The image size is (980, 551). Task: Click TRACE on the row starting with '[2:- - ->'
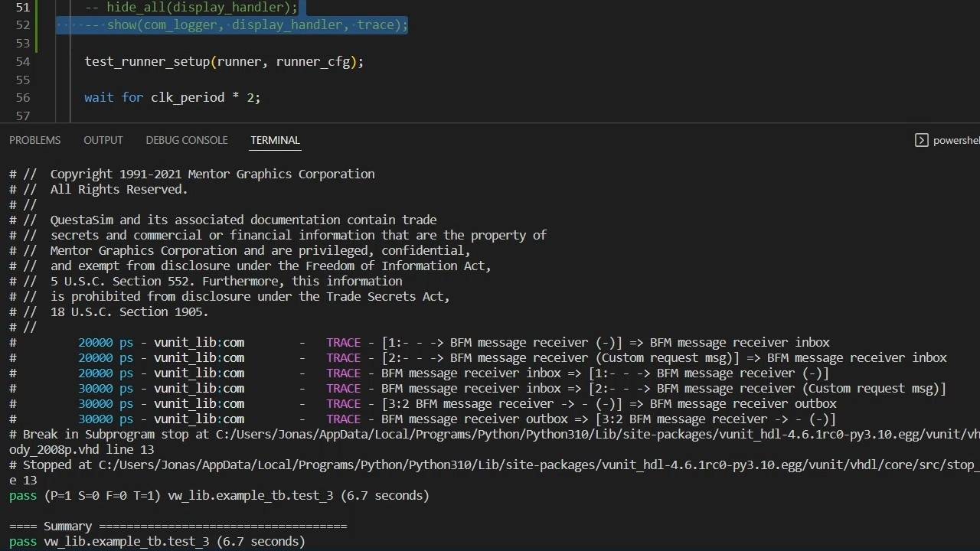(343, 357)
